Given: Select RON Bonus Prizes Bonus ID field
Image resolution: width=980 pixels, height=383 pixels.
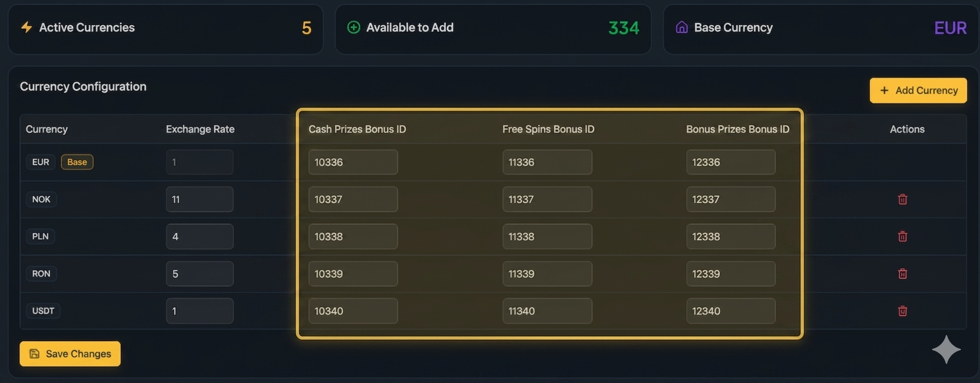Looking at the screenshot, I should click(x=731, y=273).
